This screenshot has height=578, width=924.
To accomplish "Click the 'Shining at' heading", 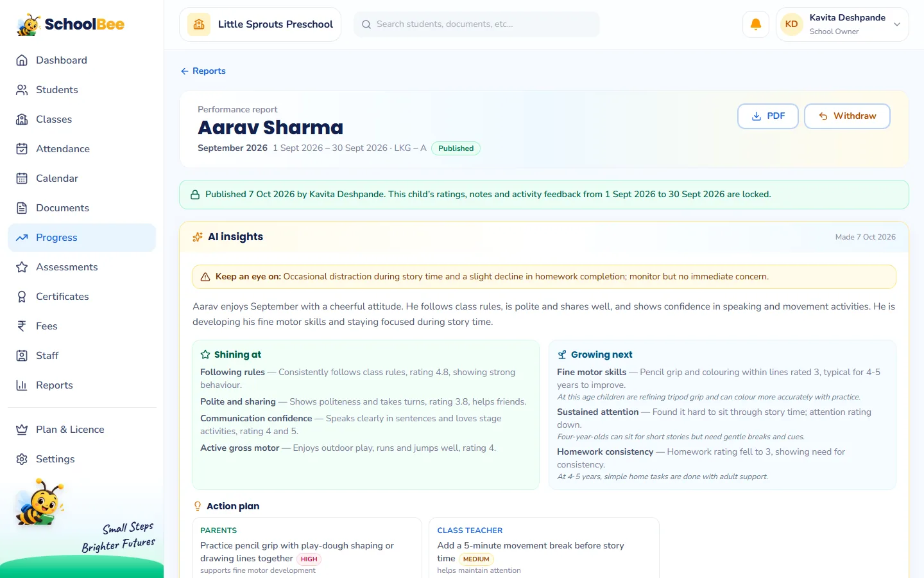I will click(x=237, y=355).
